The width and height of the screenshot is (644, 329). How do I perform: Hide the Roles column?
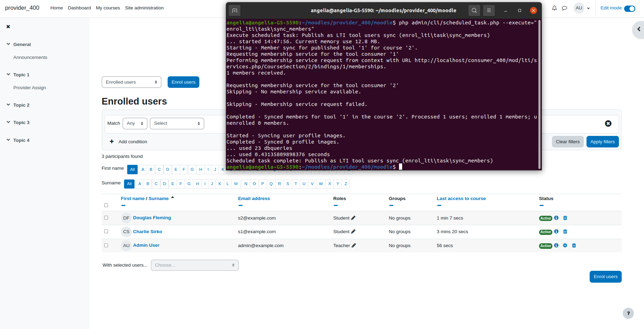pos(336,205)
